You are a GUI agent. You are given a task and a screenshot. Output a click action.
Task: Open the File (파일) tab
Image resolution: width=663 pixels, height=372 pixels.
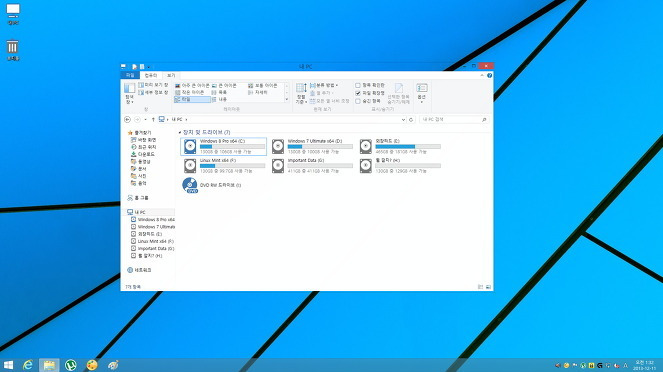[x=130, y=75]
